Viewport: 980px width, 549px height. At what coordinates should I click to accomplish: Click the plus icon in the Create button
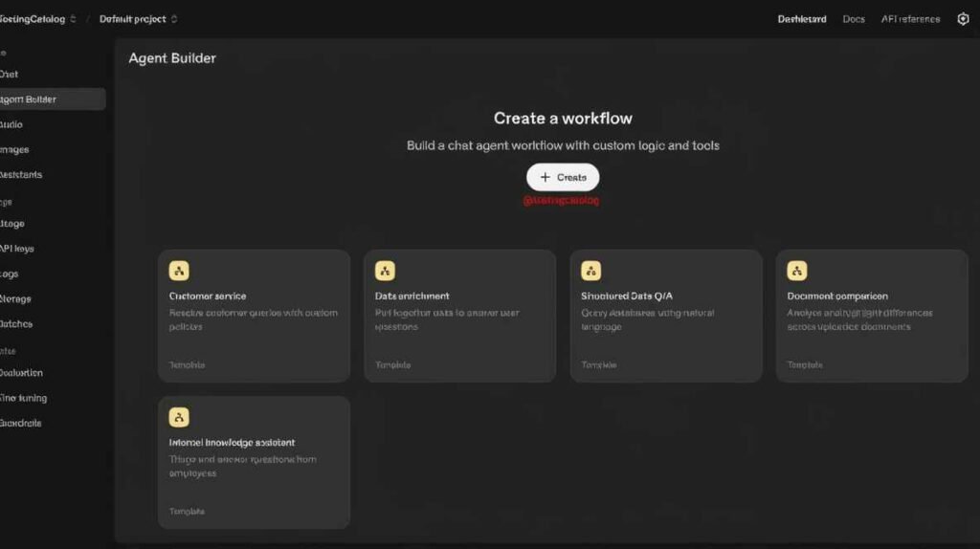(546, 177)
